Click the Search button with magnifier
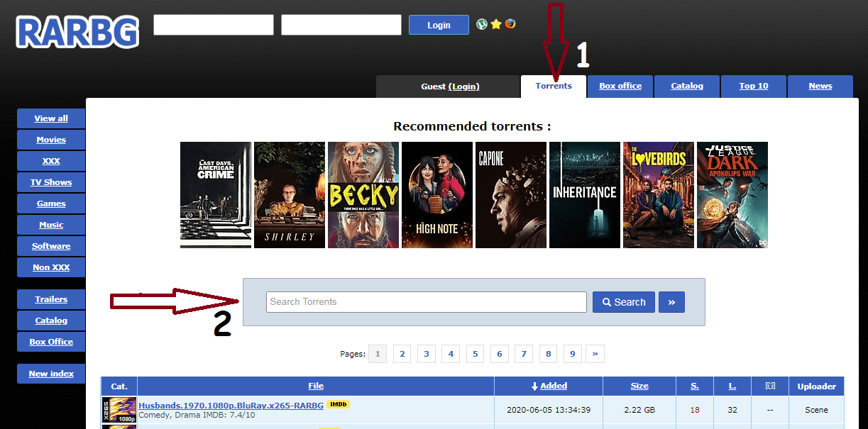 point(623,302)
